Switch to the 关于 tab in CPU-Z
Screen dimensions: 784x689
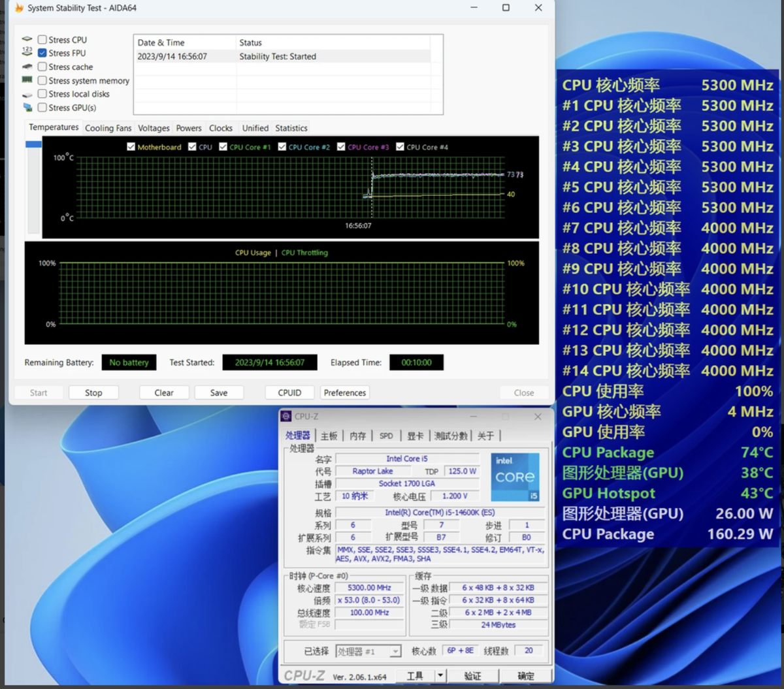pos(486,436)
